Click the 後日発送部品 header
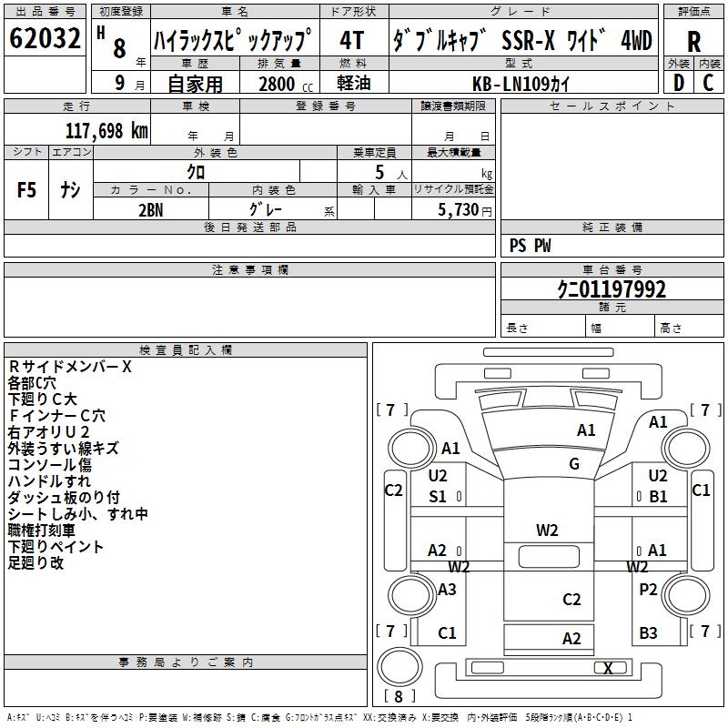This screenshot has width=728, height=728. [249, 227]
